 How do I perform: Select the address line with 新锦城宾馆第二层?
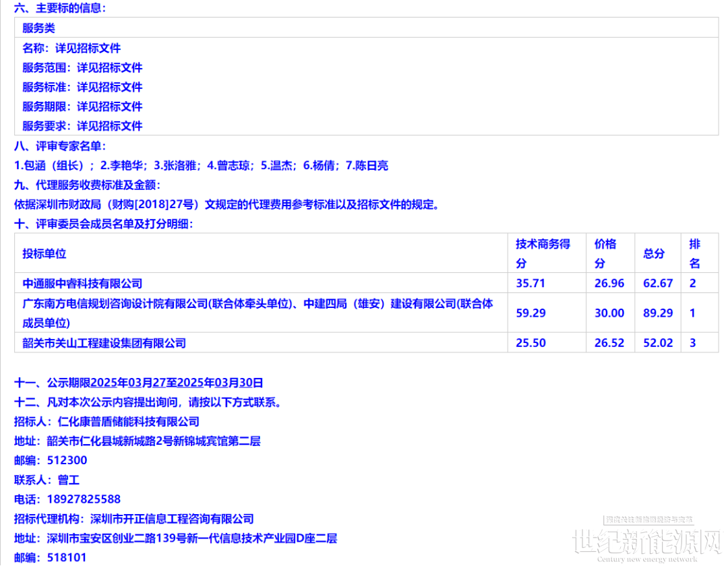point(137,441)
